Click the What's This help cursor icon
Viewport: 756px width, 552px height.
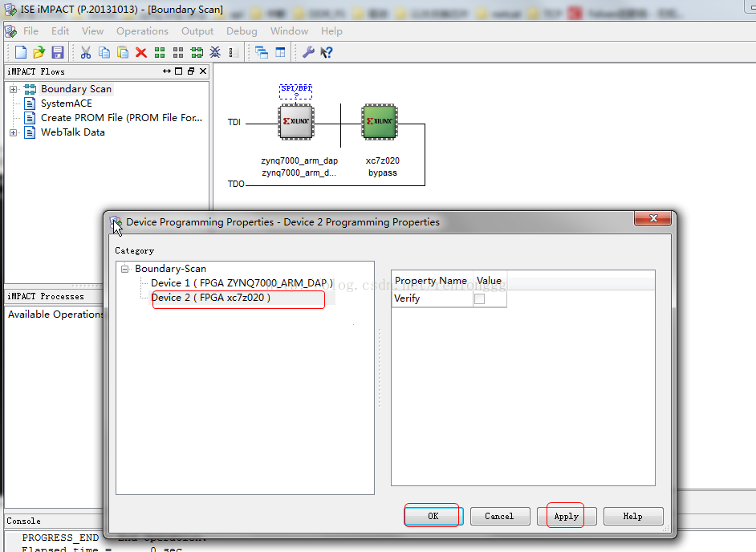click(327, 52)
